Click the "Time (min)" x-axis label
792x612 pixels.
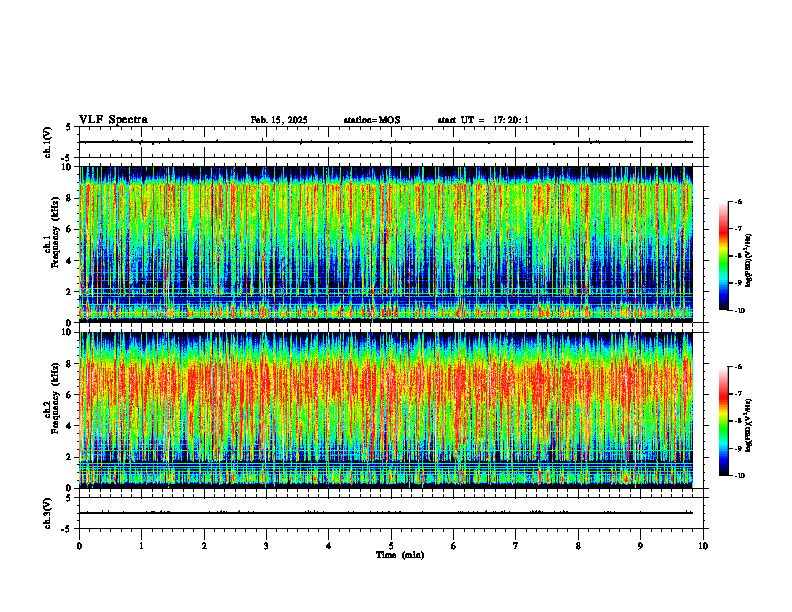pyautogui.click(x=400, y=555)
